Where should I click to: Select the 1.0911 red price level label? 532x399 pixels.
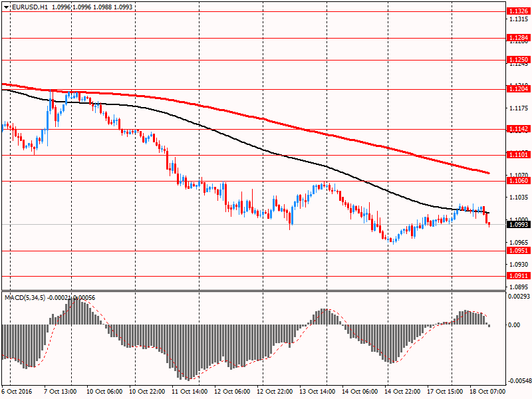click(519, 276)
